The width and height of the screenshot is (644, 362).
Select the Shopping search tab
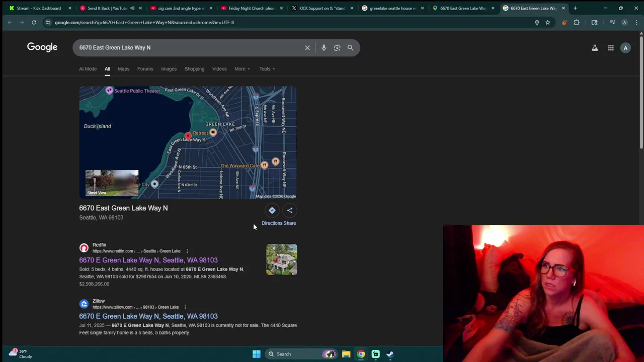[194, 69]
